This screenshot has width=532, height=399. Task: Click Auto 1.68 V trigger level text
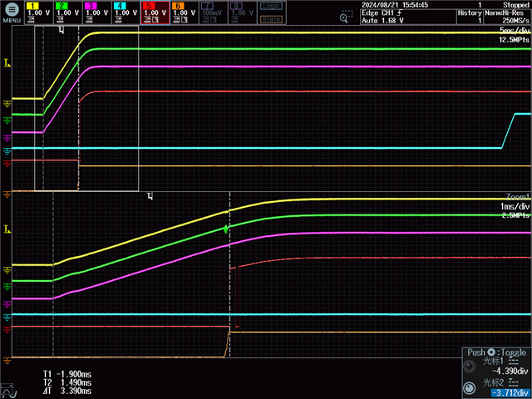(382, 20)
